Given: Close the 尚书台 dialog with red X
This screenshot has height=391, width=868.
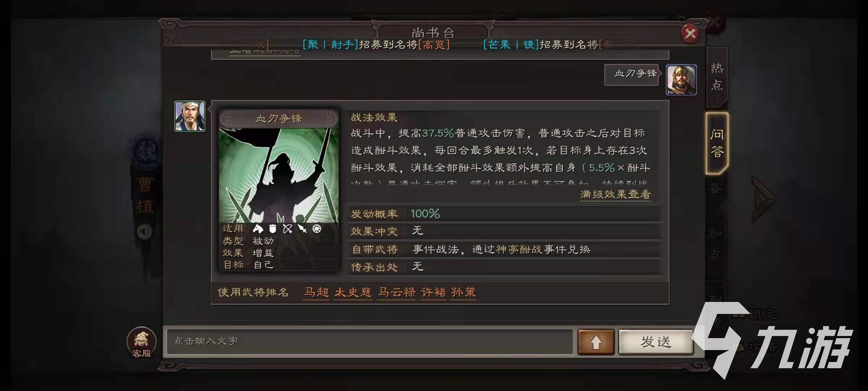Looking at the screenshot, I should [690, 34].
